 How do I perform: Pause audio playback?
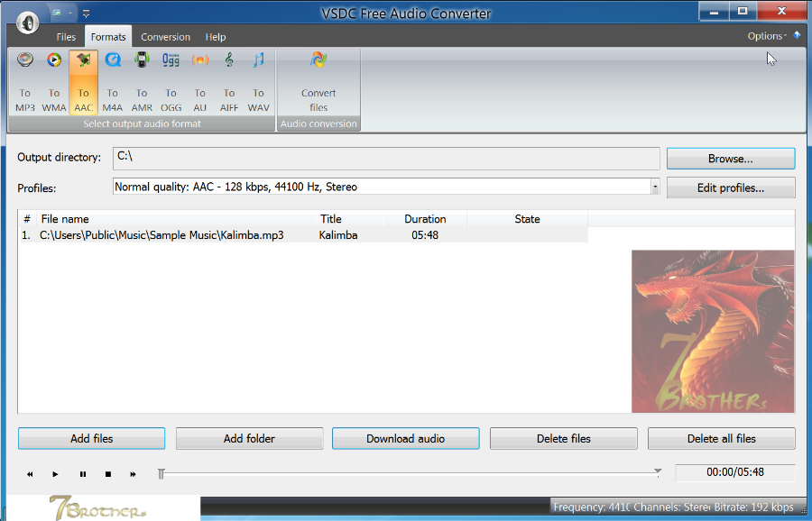coord(83,474)
